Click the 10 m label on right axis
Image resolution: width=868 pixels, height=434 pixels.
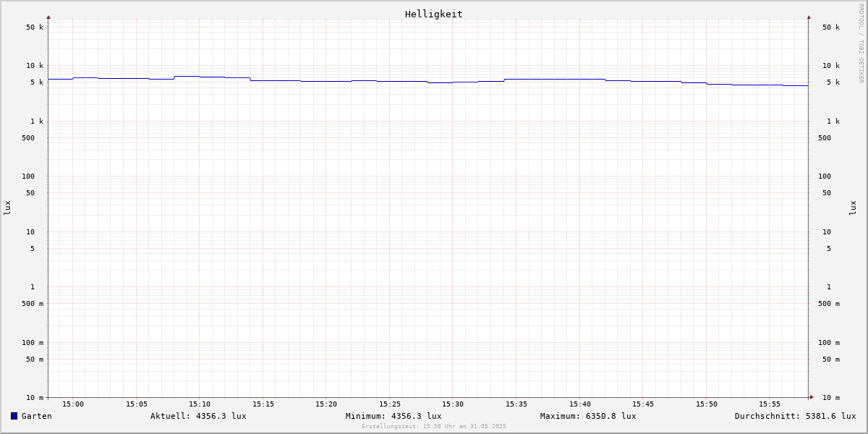coord(831,398)
